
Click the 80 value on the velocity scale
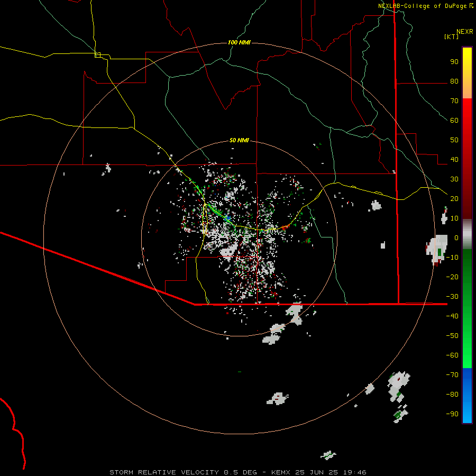(454, 81)
